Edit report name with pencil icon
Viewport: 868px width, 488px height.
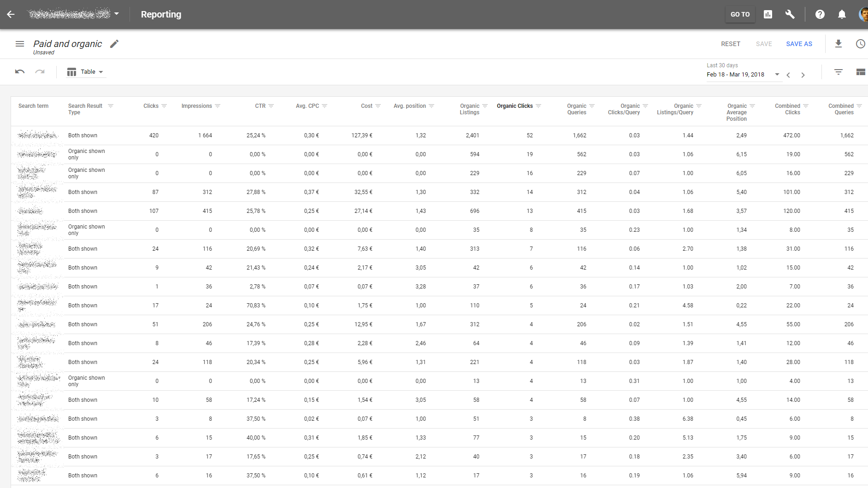pyautogui.click(x=114, y=44)
